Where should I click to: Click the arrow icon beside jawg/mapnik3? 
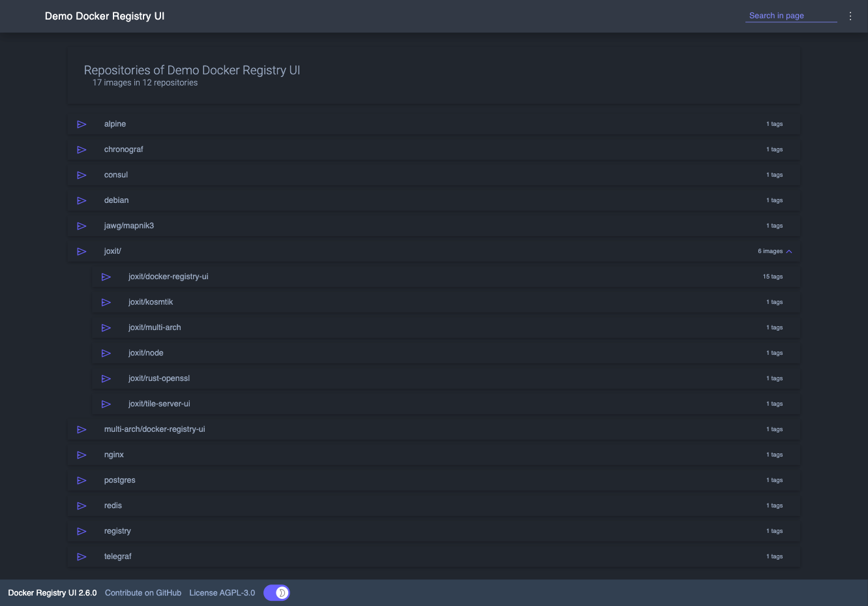tap(82, 226)
